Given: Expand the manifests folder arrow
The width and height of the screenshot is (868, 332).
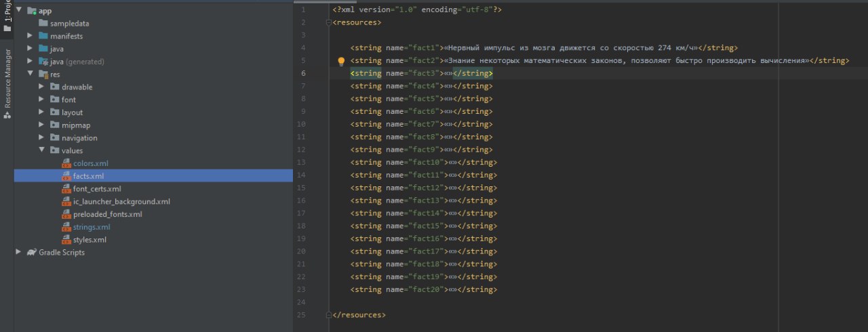Looking at the screenshot, I should click(x=31, y=35).
